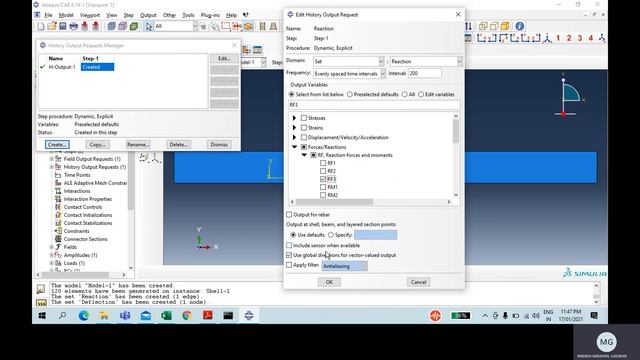This screenshot has width=640, height=360.
Task: Open Excel from the taskbar
Action: tap(166, 316)
